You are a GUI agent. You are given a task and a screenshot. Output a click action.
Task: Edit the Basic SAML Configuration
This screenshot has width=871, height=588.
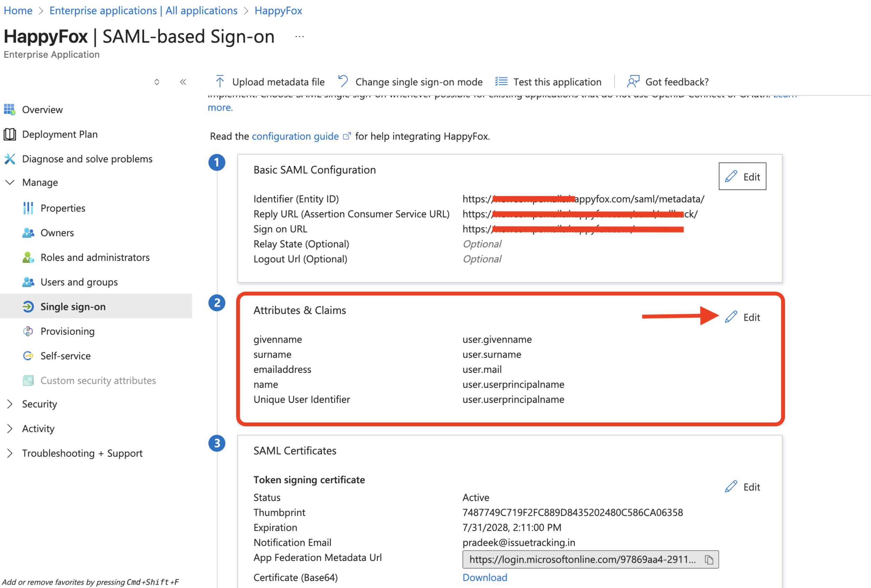tap(742, 177)
